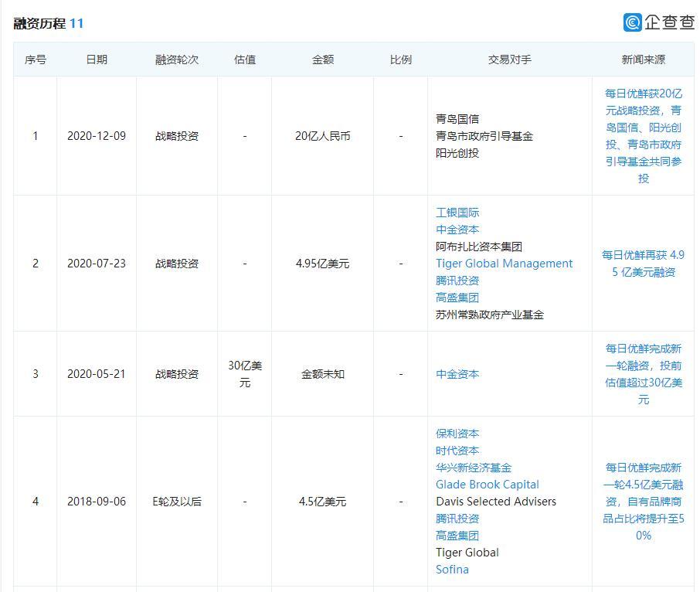Click the 日期 column header

point(97,60)
